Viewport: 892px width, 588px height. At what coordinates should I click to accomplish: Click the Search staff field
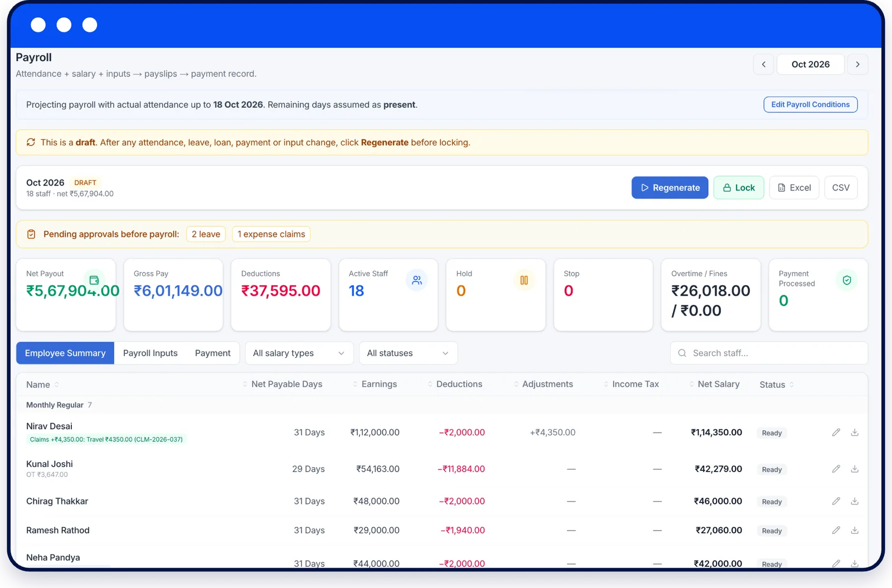tap(769, 353)
